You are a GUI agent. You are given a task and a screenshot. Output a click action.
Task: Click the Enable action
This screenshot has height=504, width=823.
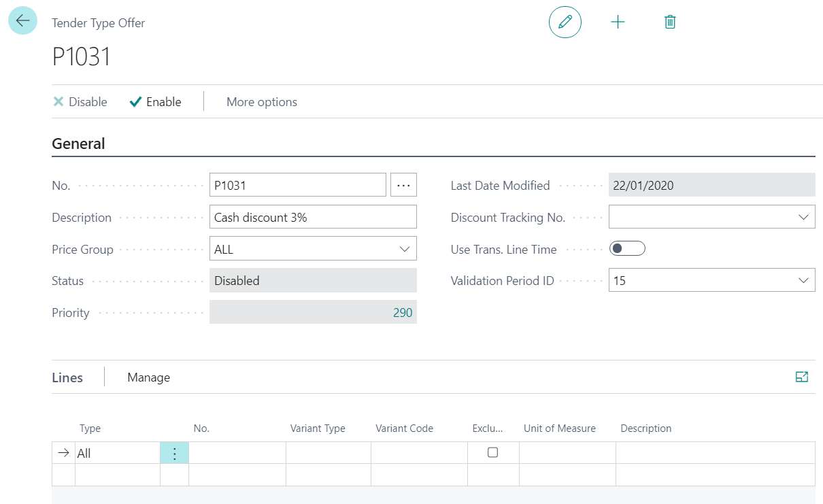click(156, 102)
